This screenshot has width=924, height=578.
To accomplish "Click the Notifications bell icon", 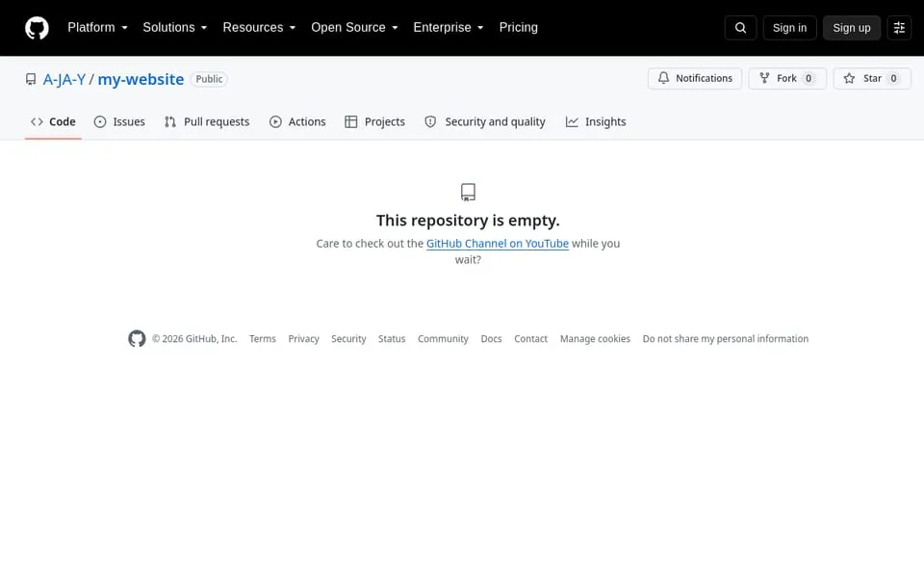I will pos(663,78).
